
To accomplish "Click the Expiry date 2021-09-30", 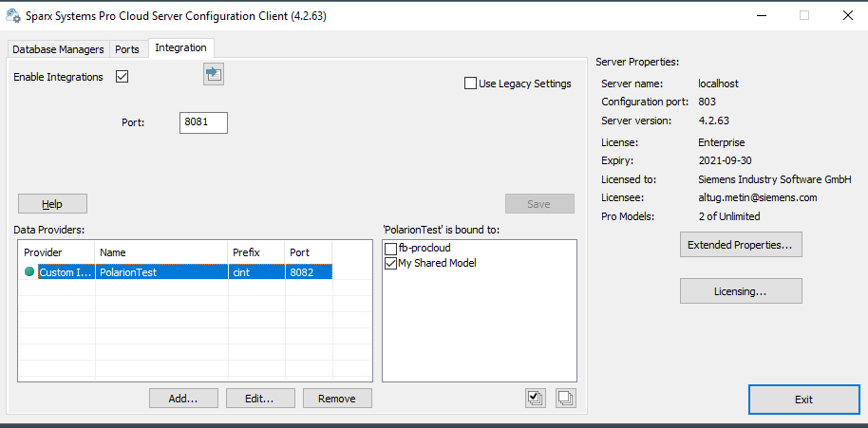I will pyautogui.click(x=726, y=161).
